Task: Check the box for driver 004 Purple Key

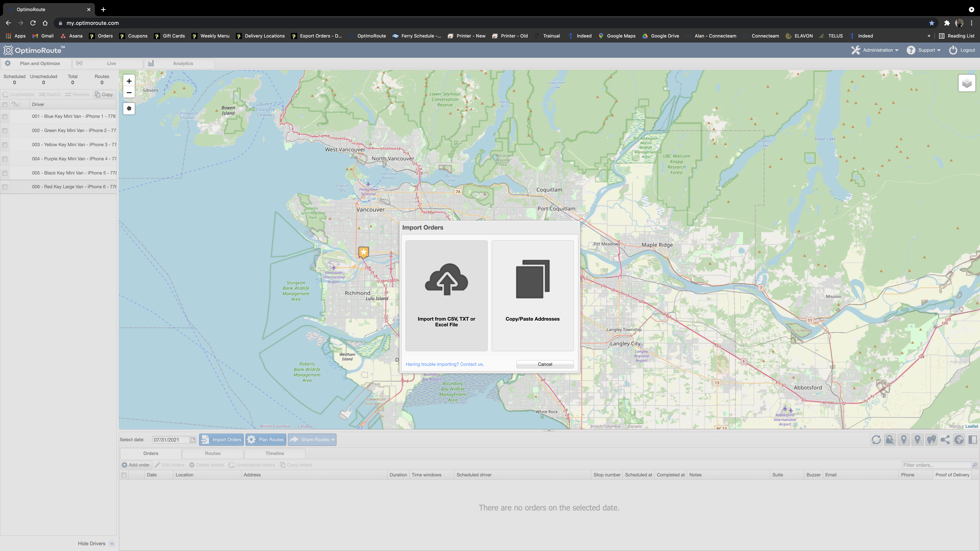Action: coord(5,159)
